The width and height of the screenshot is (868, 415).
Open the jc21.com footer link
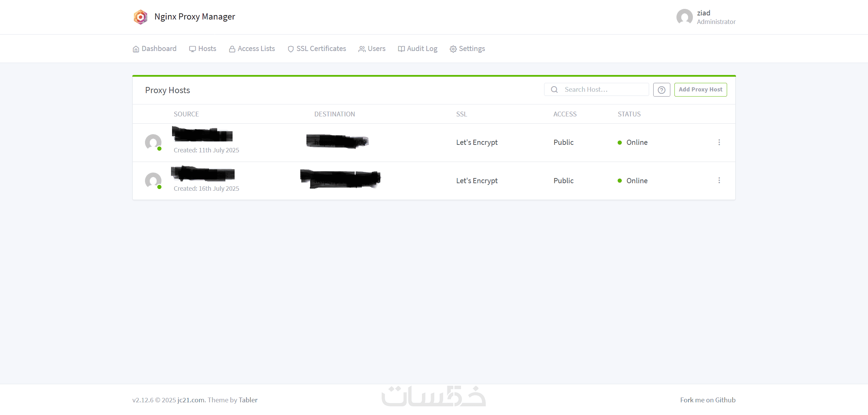click(191, 400)
